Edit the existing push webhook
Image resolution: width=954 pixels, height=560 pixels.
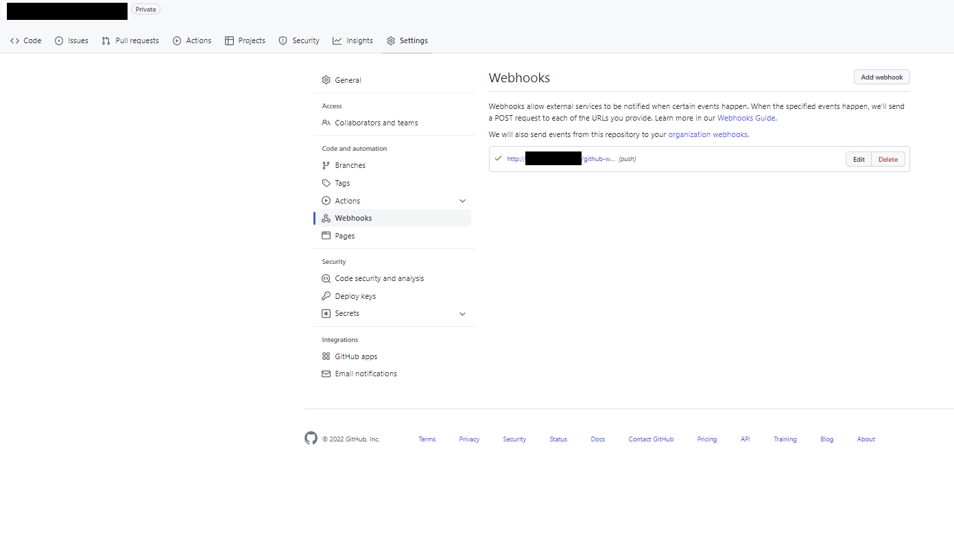(859, 159)
